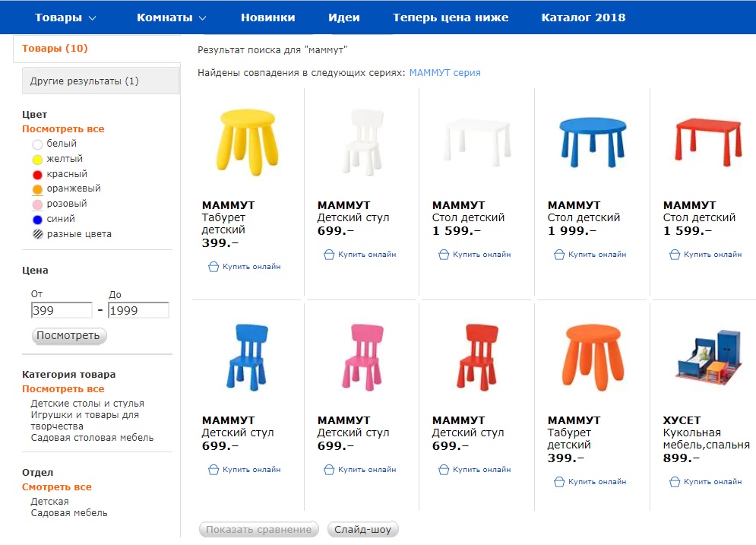
Task: Open the Комнаты dropdown menu
Action: (x=171, y=17)
